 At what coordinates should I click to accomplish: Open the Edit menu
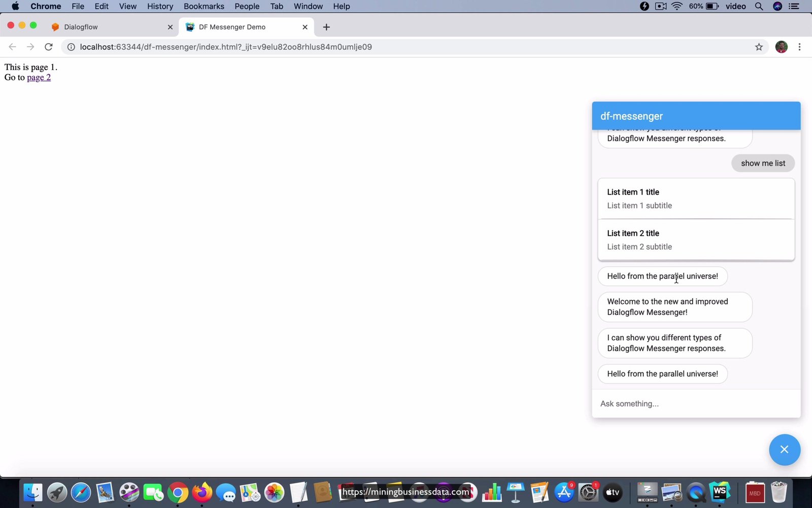101,6
